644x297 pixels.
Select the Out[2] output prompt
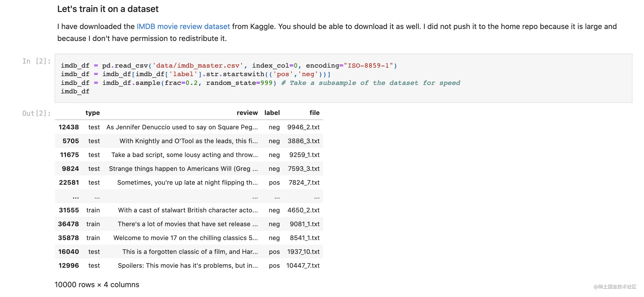pyautogui.click(x=37, y=113)
